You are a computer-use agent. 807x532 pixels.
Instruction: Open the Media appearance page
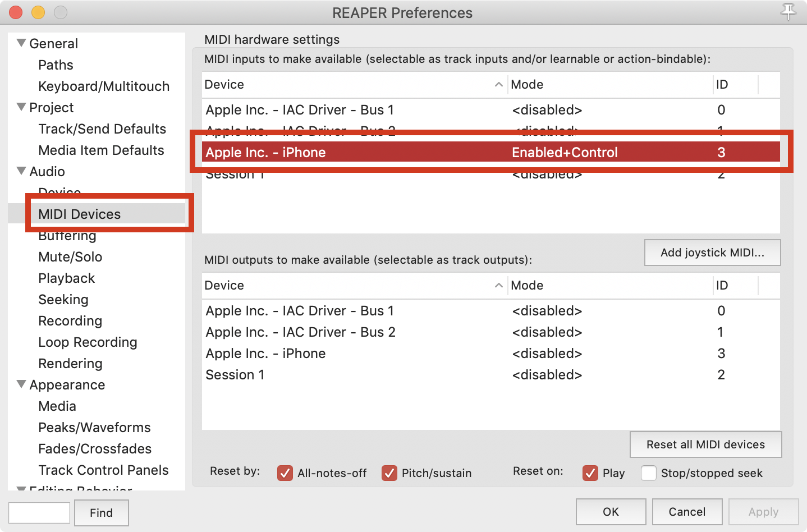(57, 406)
